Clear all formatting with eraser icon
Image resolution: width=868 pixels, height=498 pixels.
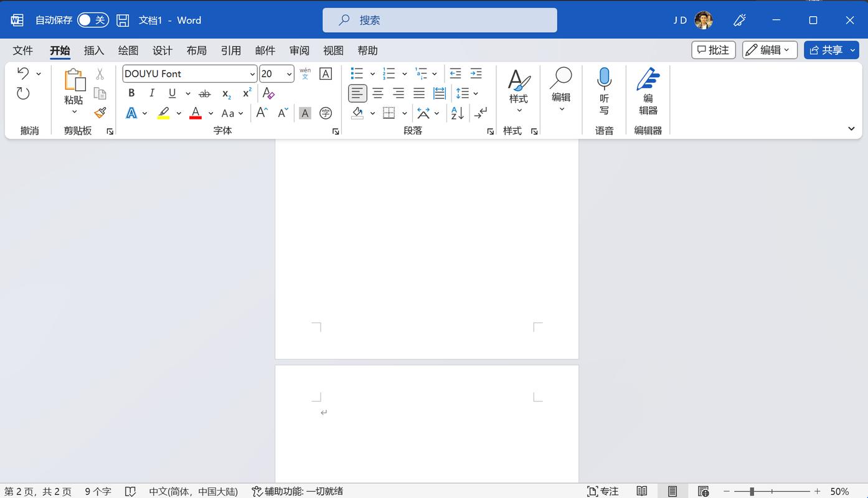point(268,93)
